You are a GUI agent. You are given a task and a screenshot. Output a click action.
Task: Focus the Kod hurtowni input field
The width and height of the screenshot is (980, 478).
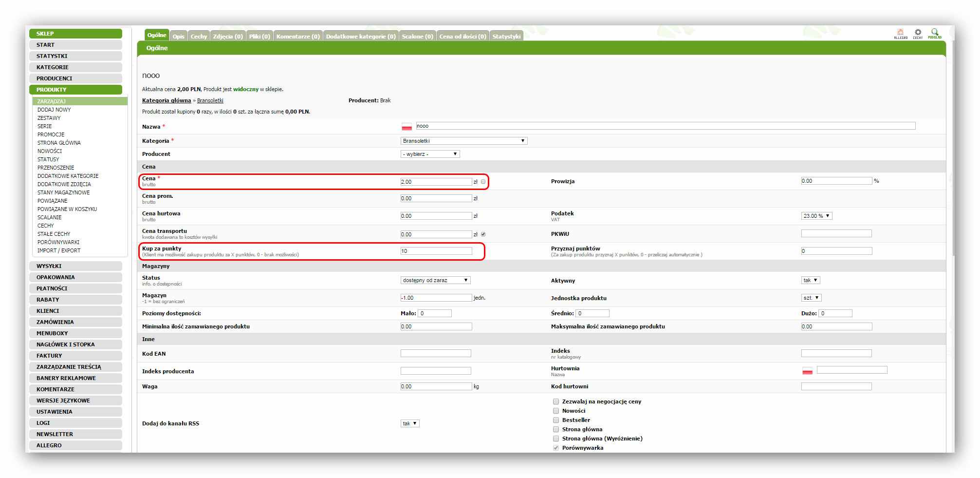836,386
